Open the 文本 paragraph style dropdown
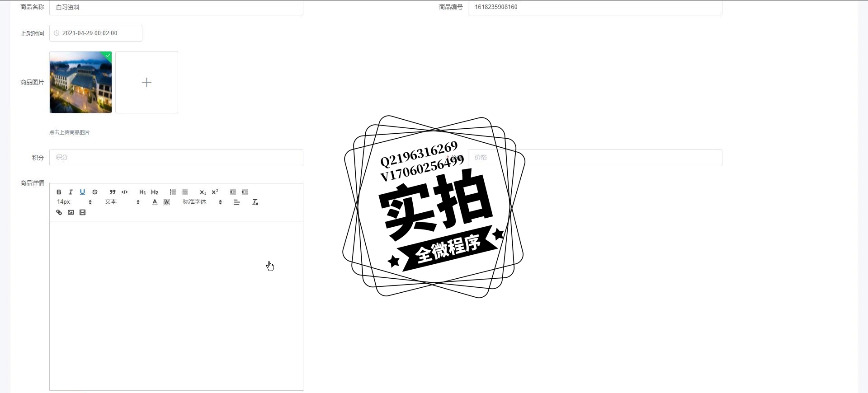 point(122,202)
